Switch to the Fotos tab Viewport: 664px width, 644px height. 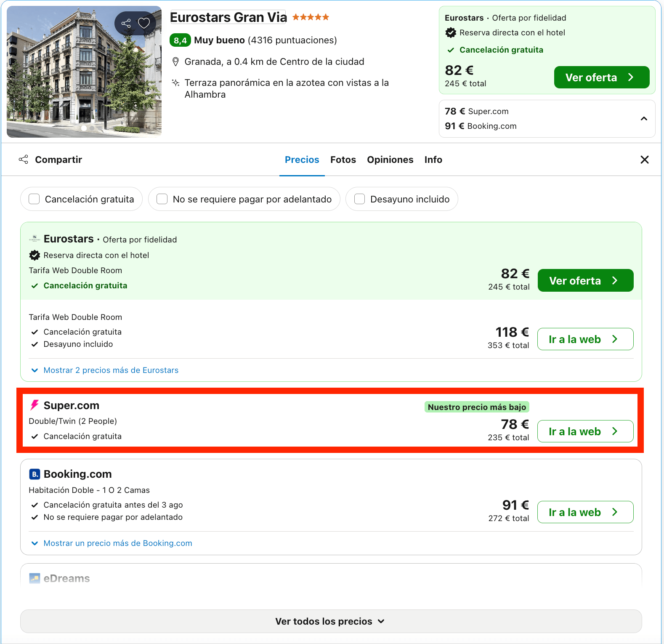(x=343, y=160)
